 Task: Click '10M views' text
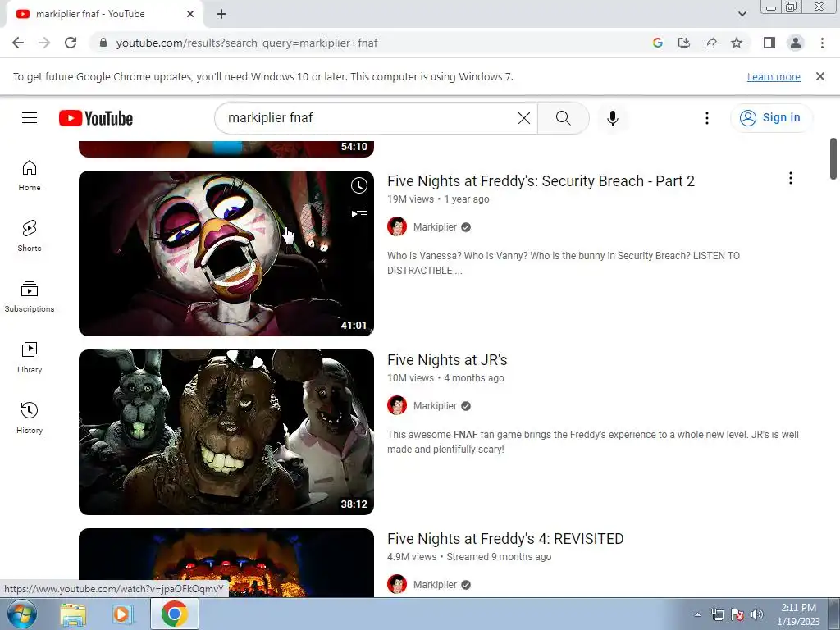coord(410,378)
